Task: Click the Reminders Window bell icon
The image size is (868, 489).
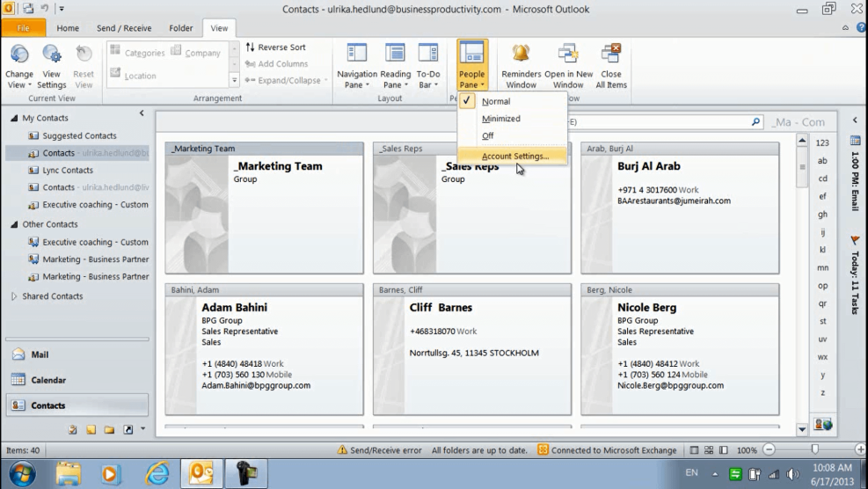Action: (x=521, y=55)
